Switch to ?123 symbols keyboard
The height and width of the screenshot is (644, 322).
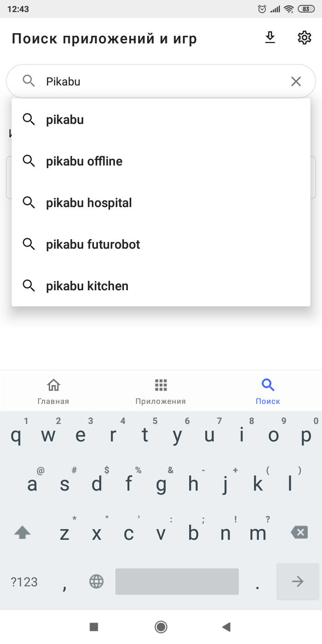(24, 582)
